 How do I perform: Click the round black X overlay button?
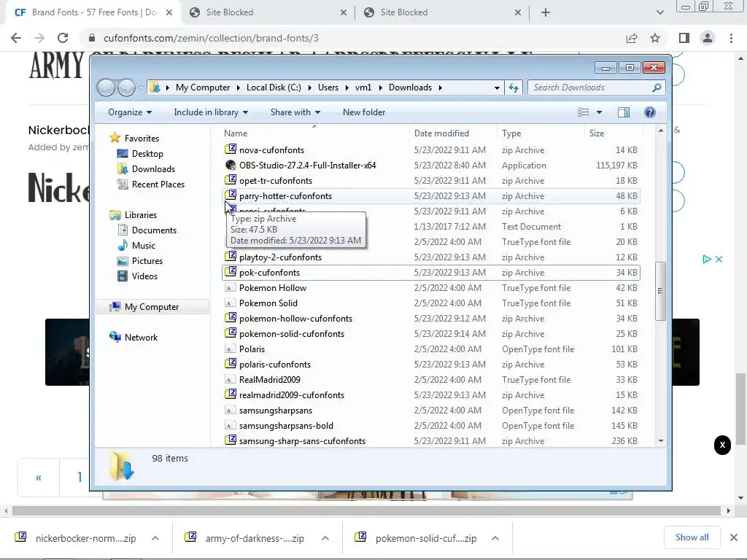(722, 446)
